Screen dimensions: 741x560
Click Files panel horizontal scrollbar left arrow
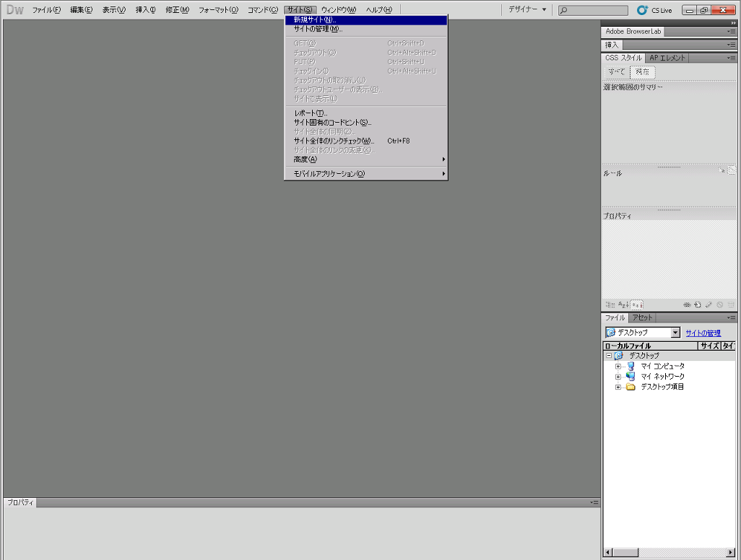click(609, 553)
